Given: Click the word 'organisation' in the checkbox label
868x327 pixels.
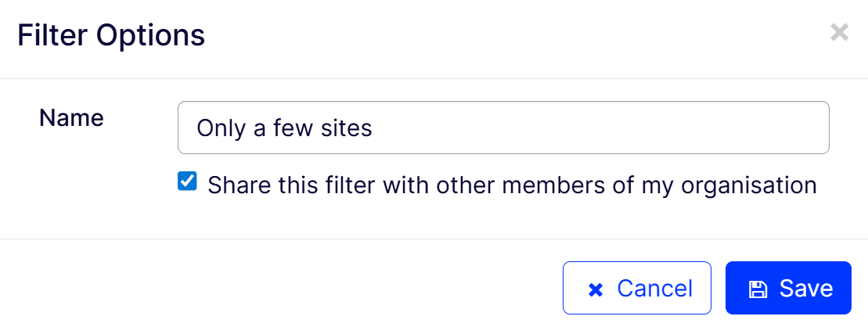Looking at the screenshot, I should click(x=748, y=185).
